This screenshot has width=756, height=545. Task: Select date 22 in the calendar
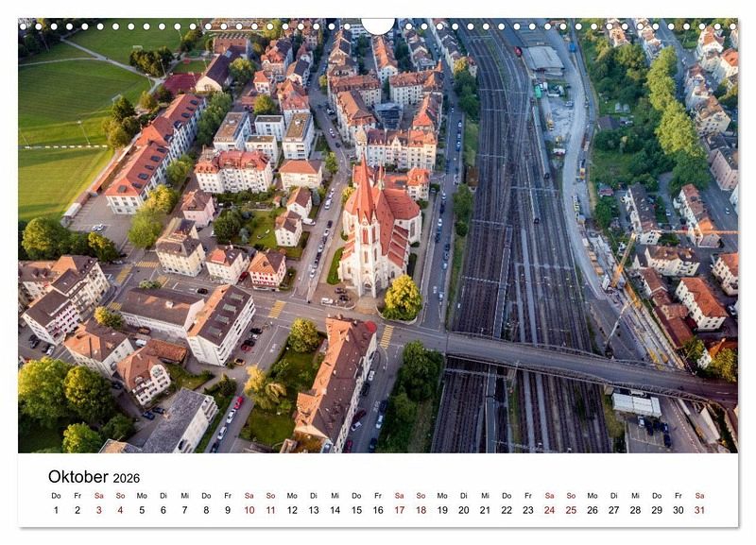click(x=507, y=510)
